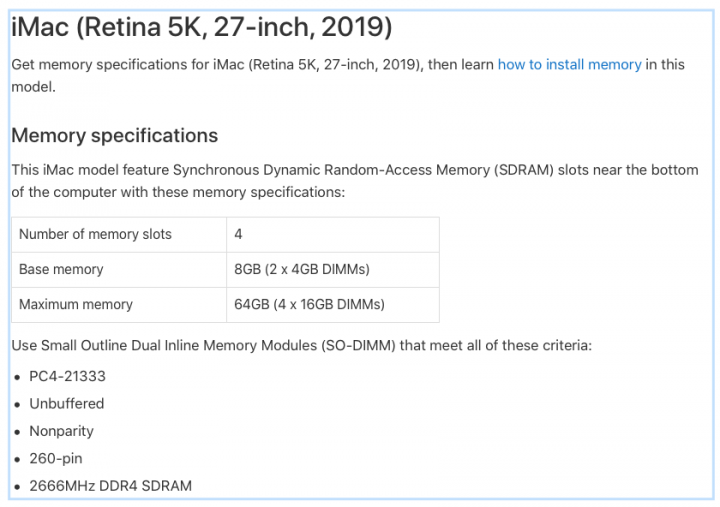Screen dimensions: 720x507
Task: Click the 2666MHz DDR4 SDRAM item
Action: [x=110, y=486]
